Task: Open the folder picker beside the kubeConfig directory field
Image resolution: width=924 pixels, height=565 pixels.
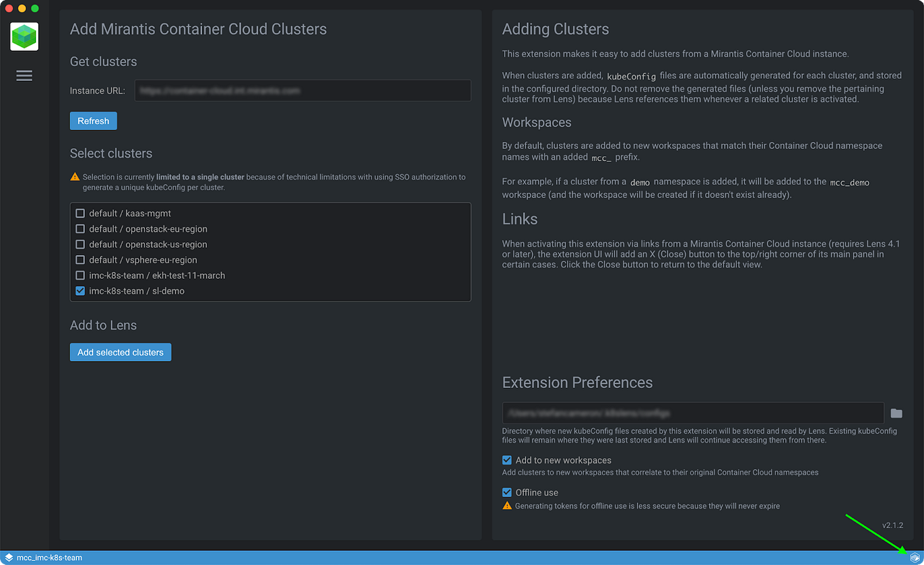Action: pyautogui.click(x=896, y=413)
